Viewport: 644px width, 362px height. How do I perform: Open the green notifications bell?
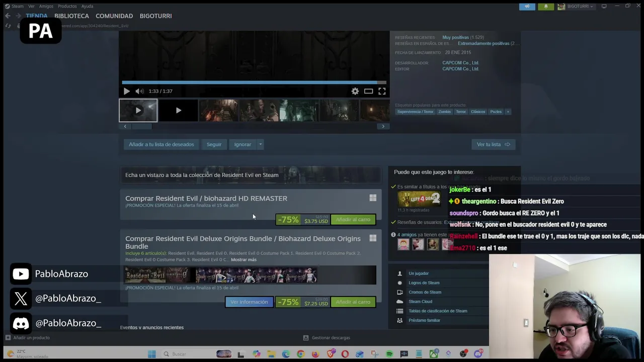click(546, 7)
